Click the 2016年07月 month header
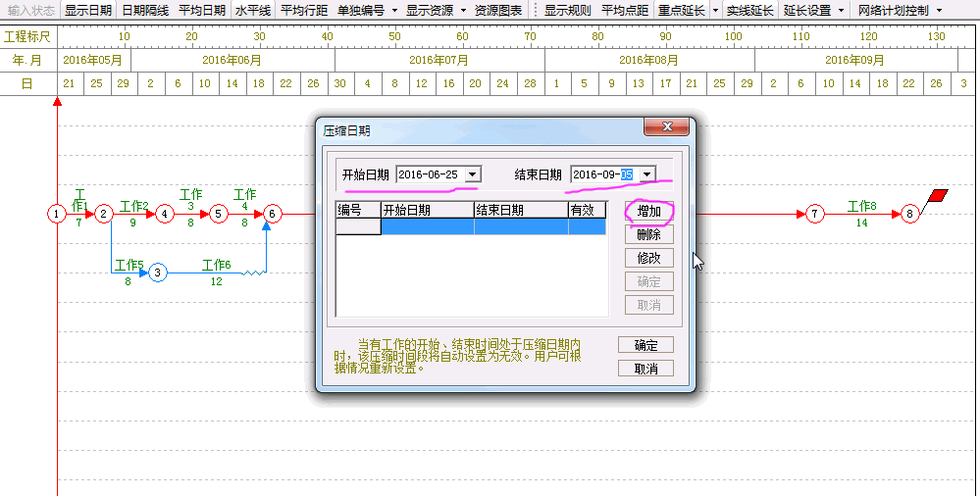The image size is (980, 496). pyautogui.click(x=439, y=60)
